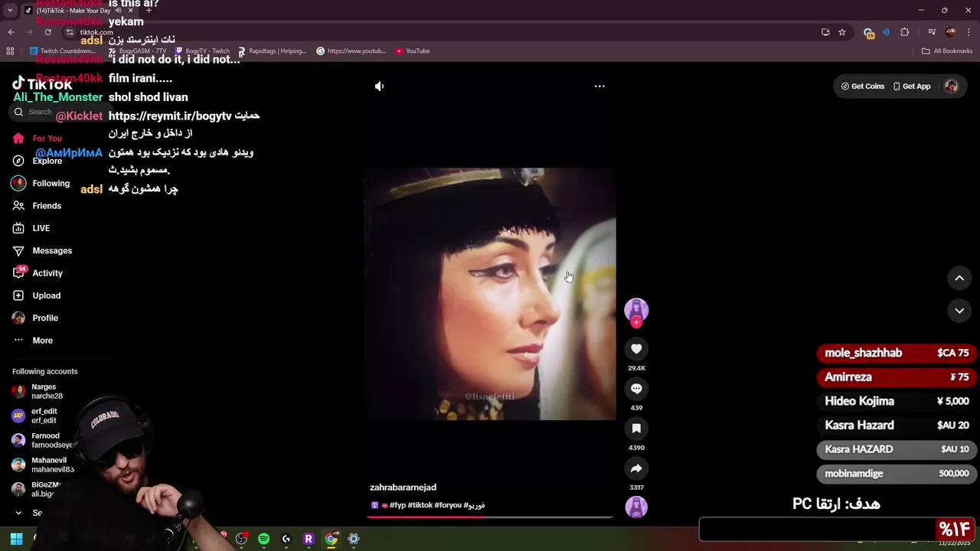Open the Chrome apps grid icon
This screenshot has height=551, width=980.
10,51
